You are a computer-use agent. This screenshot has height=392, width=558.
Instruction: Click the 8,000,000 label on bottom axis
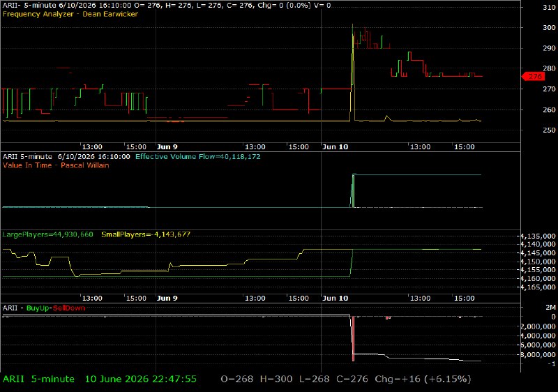(538, 354)
